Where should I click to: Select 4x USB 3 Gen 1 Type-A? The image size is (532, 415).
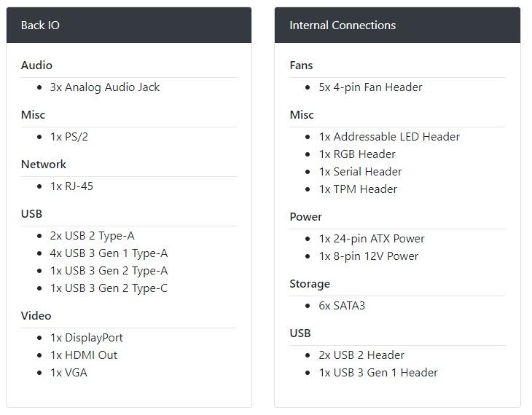click(x=109, y=253)
